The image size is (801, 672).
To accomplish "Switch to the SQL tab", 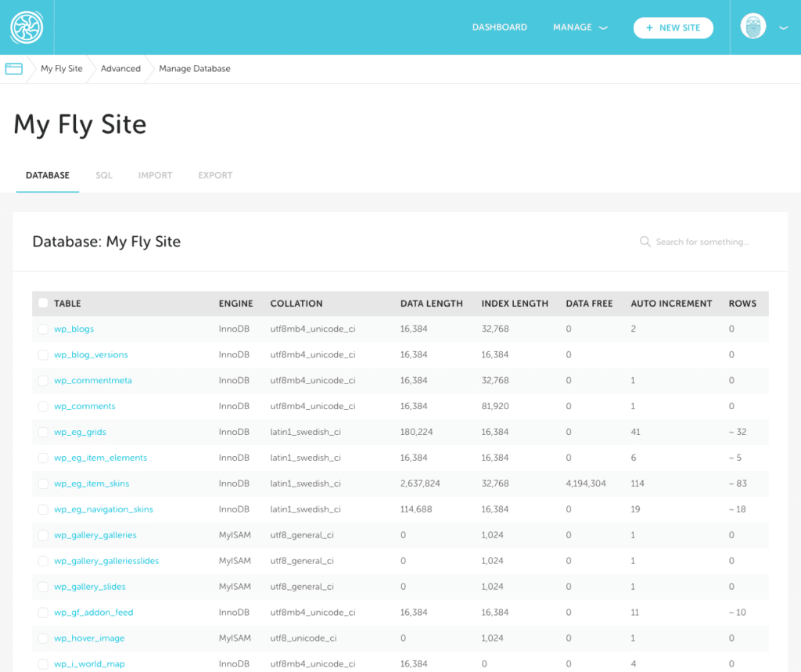I will tap(104, 175).
